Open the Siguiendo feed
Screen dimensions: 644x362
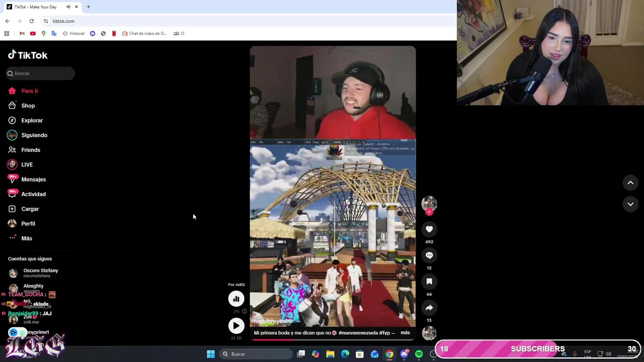click(34, 135)
